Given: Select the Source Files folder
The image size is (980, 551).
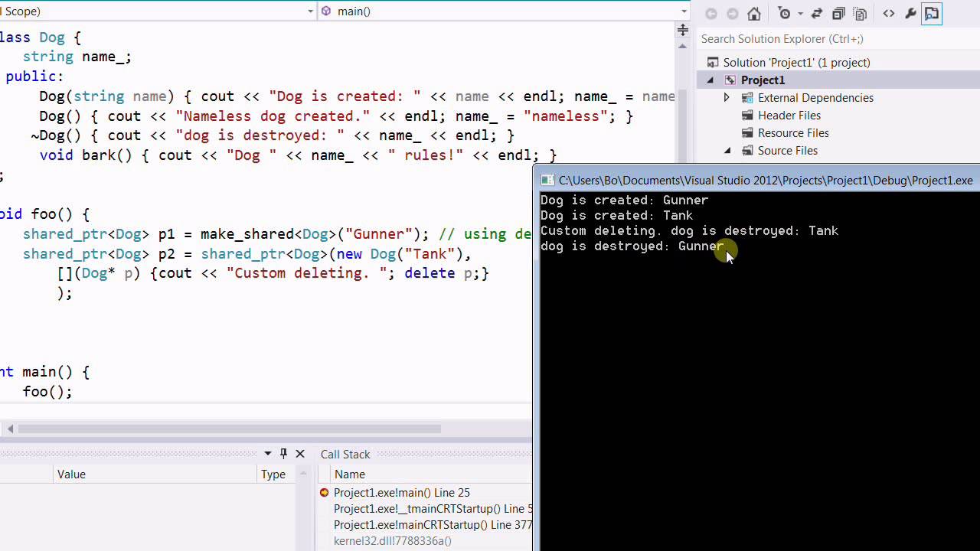Looking at the screenshot, I should pos(787,151).
